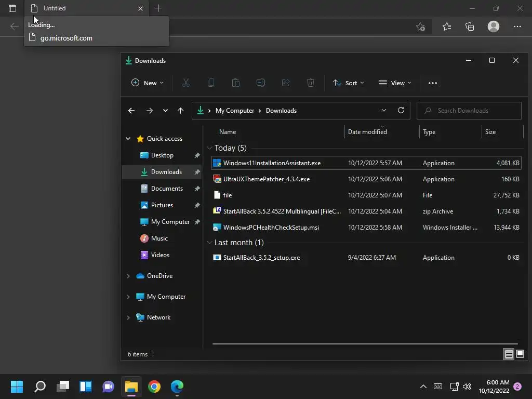Open Edge profile avatar
The height and width of the screenshot is (399, 532).
[x=494, y=26]
